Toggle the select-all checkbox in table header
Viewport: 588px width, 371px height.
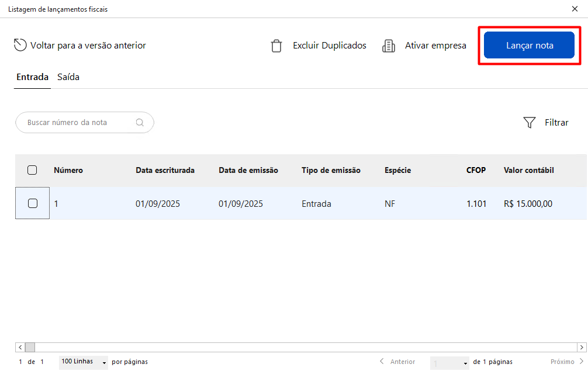pyautogui.click(x=32, y=170)
